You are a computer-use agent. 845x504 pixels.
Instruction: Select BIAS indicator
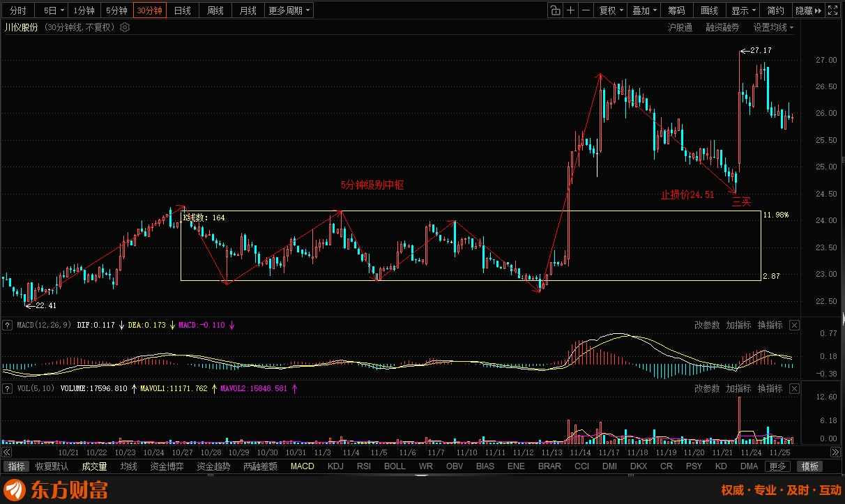coord(485,466)
